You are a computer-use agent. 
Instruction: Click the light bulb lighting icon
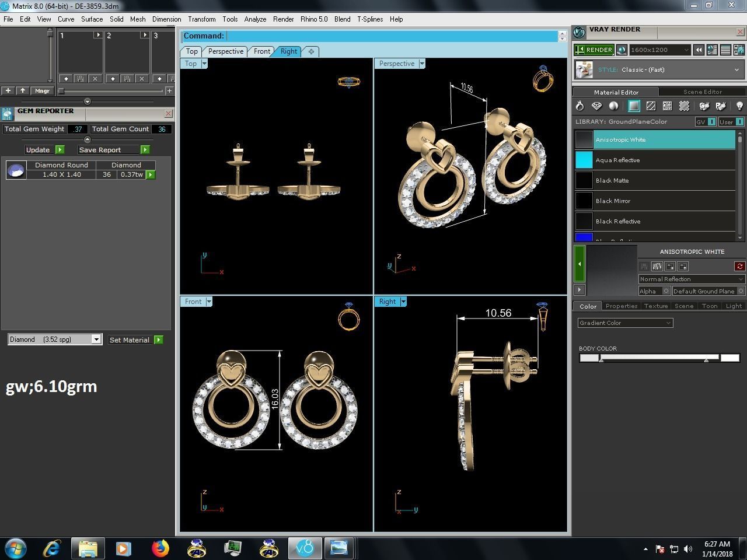tap(739, 106)
